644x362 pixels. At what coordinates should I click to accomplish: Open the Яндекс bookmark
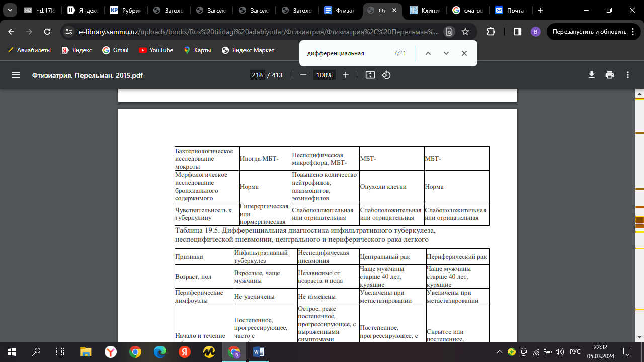click(x=76, y=50)
